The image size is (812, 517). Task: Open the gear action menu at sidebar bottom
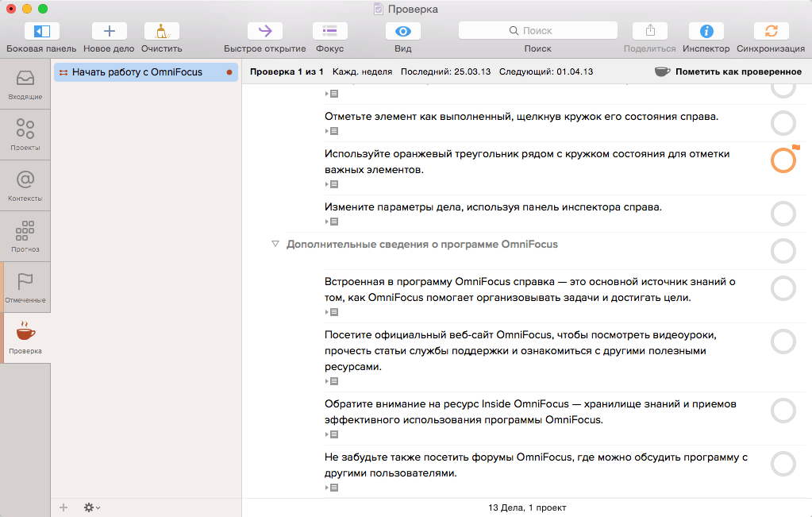tap(91, 507)
